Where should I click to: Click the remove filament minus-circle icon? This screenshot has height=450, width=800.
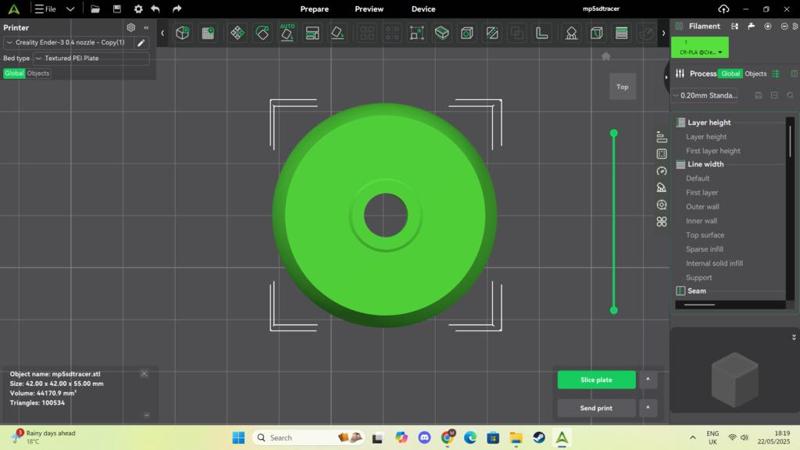(784, 26)
